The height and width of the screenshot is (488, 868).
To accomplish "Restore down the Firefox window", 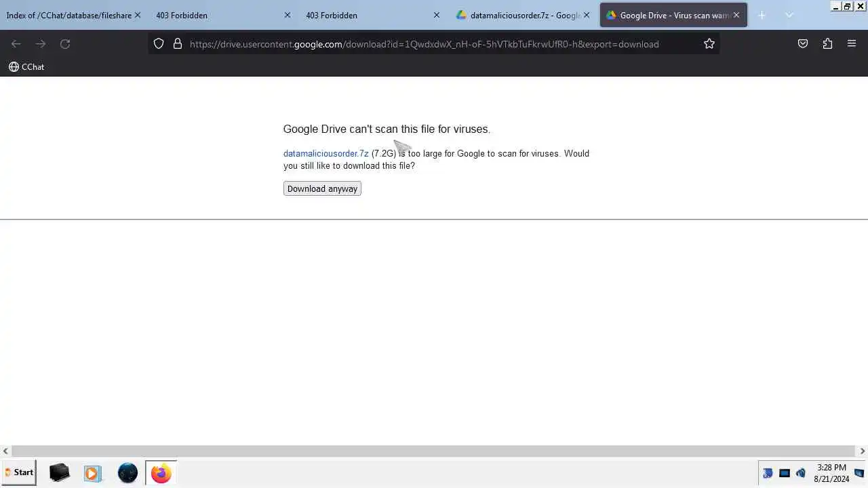I will coord(846,6).
